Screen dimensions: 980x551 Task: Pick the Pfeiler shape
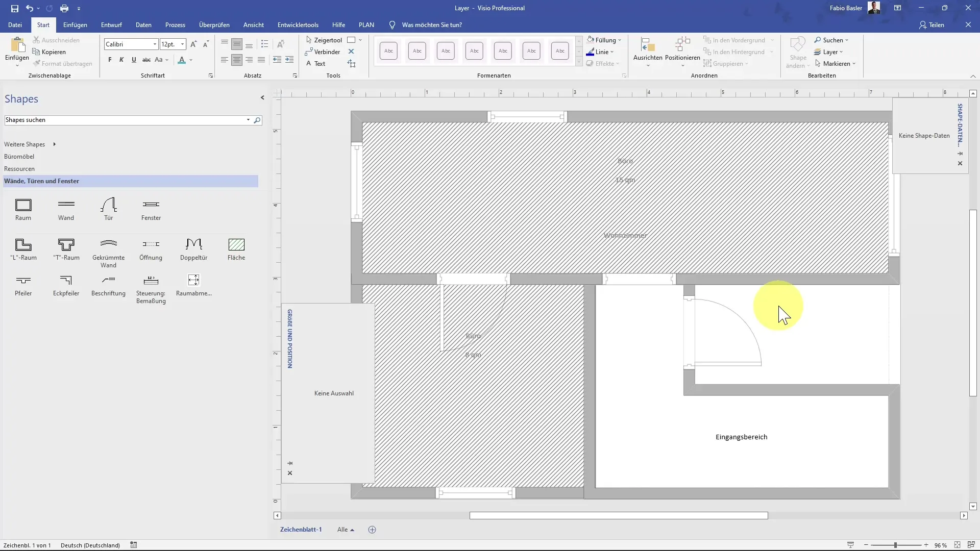(23, 286)
